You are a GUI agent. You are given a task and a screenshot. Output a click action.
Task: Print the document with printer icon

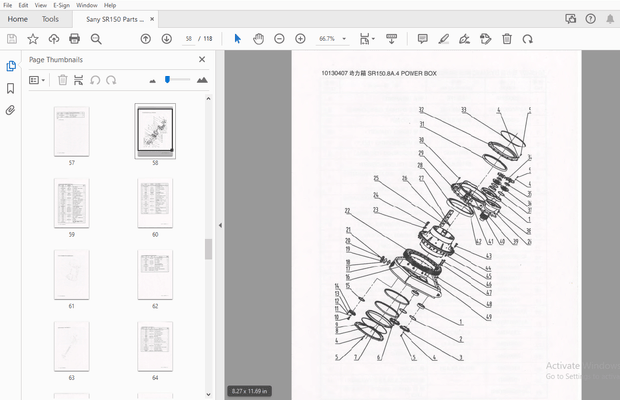[74, 39]
